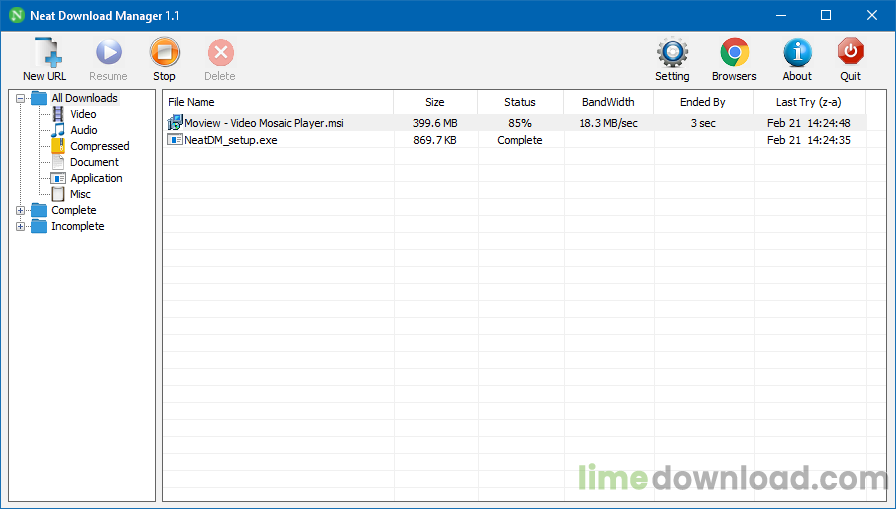Screen dimensions: 896x509
Task: Select the NeatDM_setup.exe download row
Action: (x=515, y=140)
